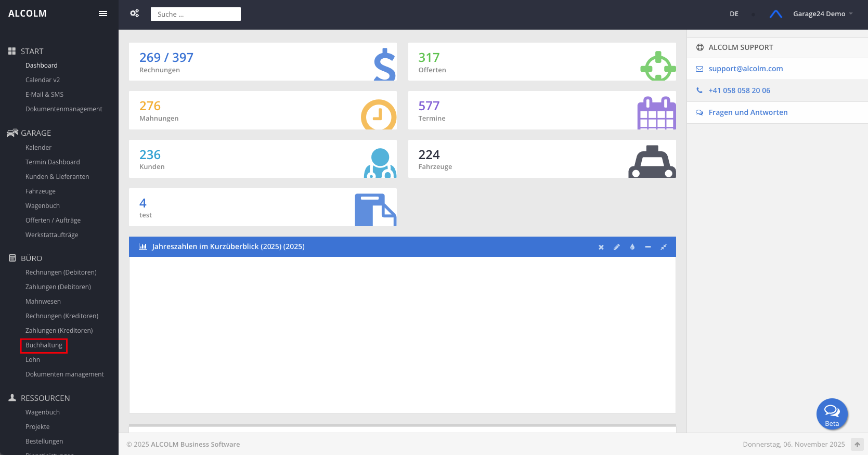This screenshot has height=455, width=868.
Task: Click the clock icon on Mahnungen tile
Action: (x=378, y=114)
